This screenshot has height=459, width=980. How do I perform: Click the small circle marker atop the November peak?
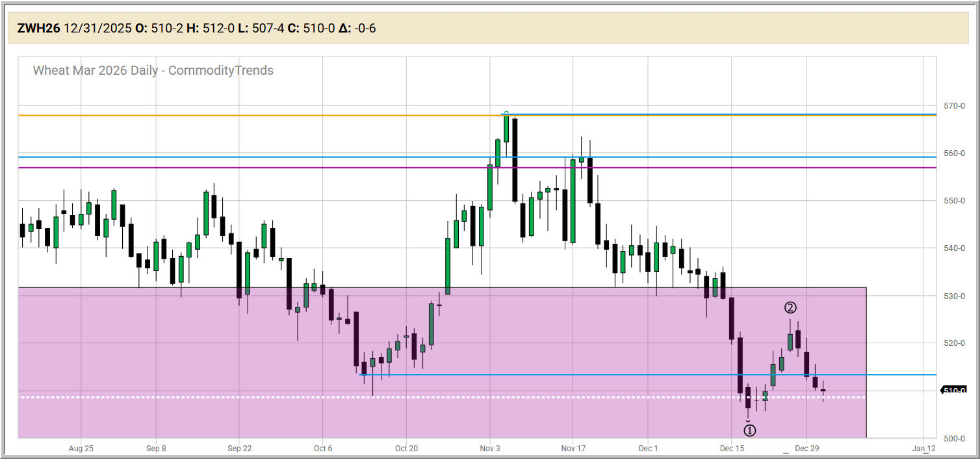point(506,114)
